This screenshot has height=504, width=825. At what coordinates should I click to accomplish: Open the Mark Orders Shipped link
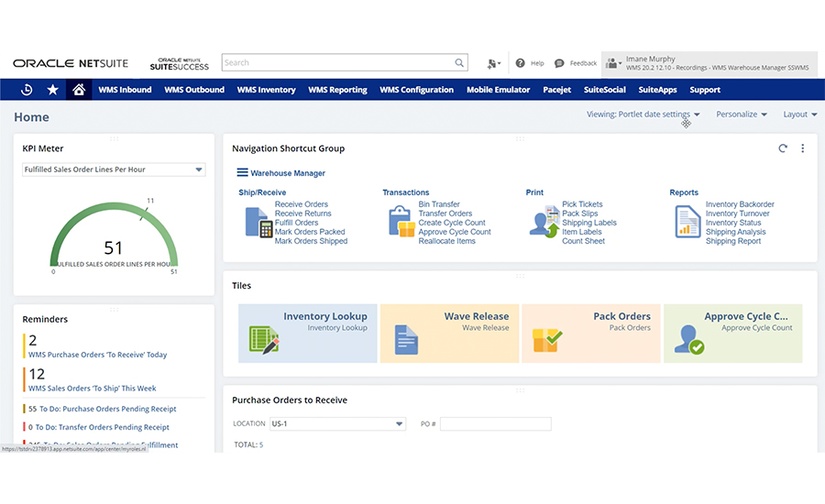[311, 241]
